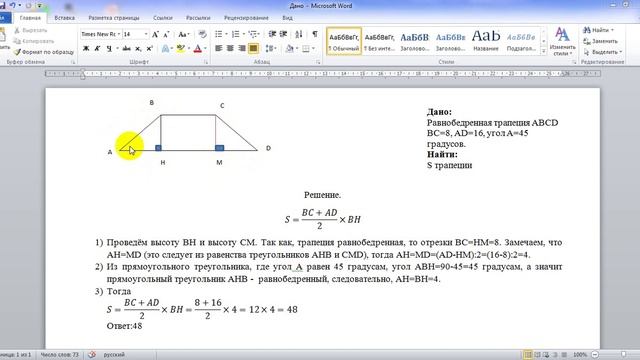The width and height of the screenshot is (640, 360).
Task: Switch to Print Layout view icon
Action: [x=528, y=355]
